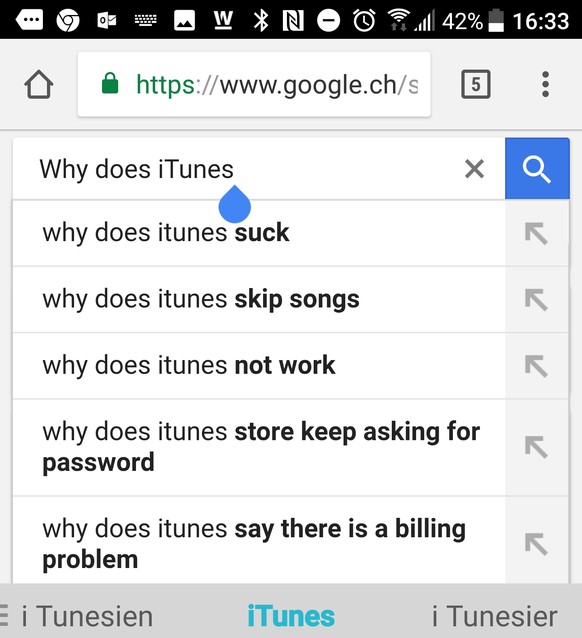Fill query with "skip songs" suggestion arrow
Viewport: 582px width, 638px height.
[536, 299]
